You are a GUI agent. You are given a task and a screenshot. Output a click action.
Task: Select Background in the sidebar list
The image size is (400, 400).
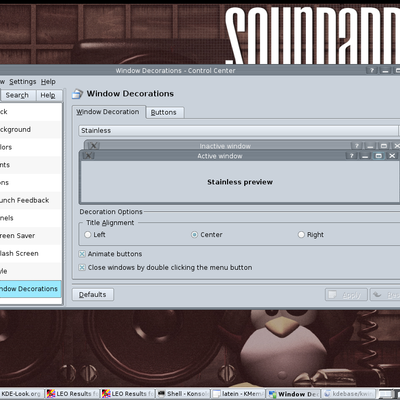[x=30, y=129]
